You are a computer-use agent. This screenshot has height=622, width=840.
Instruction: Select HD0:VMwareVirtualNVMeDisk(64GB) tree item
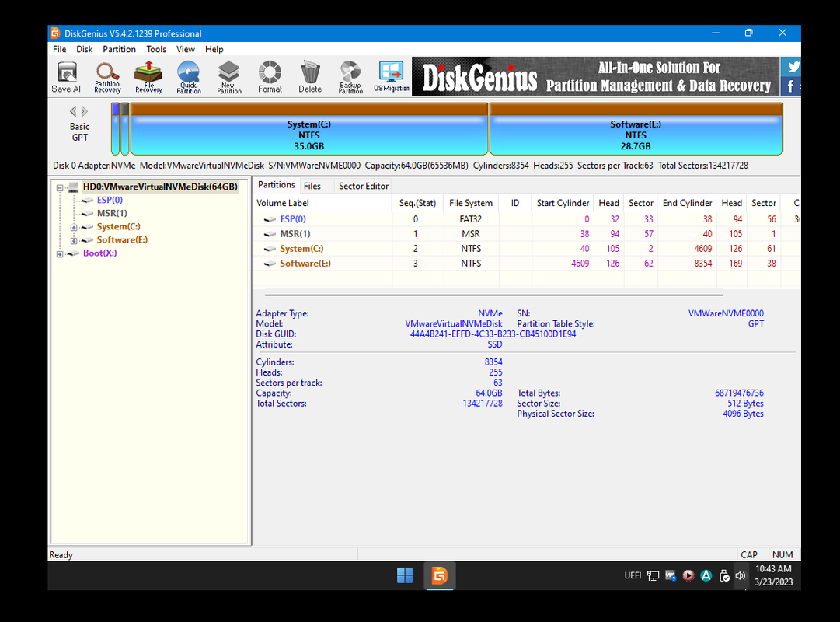coord(160,187)
